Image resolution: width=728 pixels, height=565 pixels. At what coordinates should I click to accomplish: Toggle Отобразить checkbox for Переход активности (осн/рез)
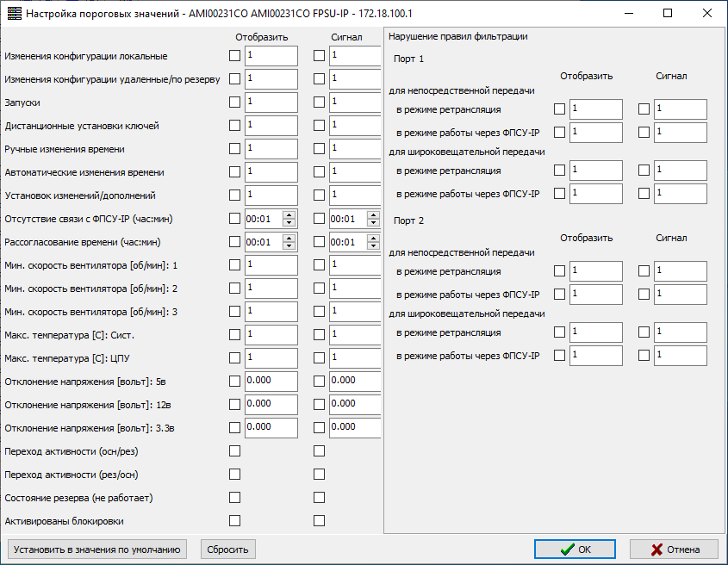click(x=235, y=450)
